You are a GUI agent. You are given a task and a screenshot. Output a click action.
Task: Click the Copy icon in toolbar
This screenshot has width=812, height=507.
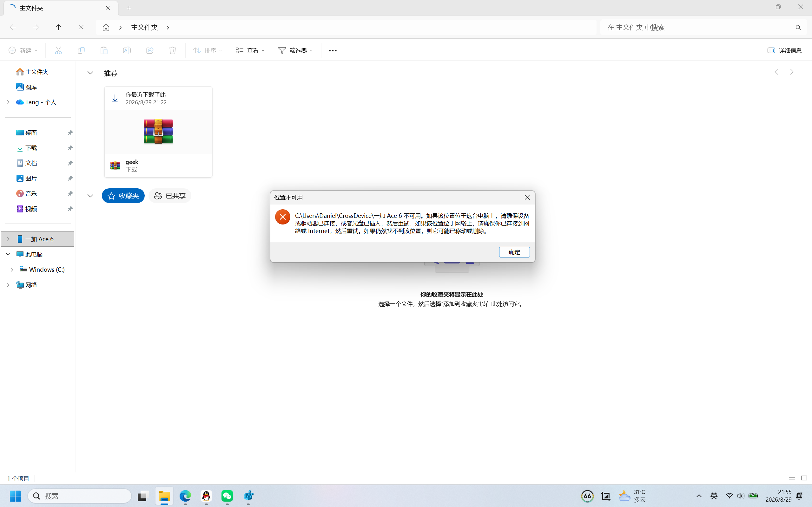coord(81,50)
